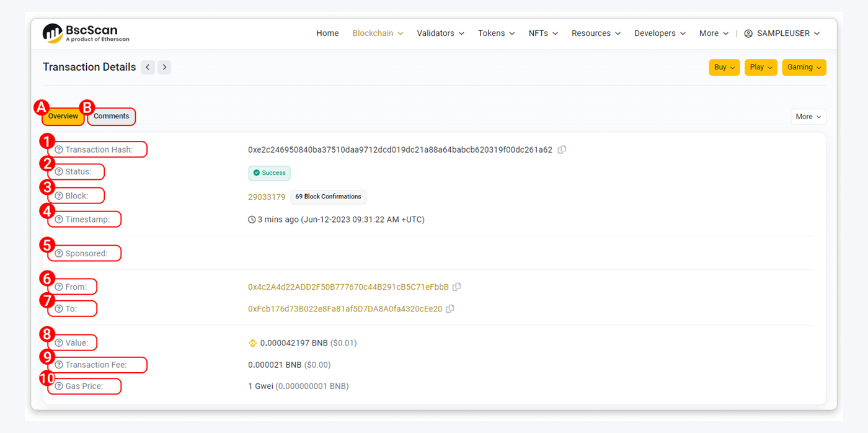Expand the More menu in the navbar
The width and height of the screenshot is (868, 433).
pos(714,33)
